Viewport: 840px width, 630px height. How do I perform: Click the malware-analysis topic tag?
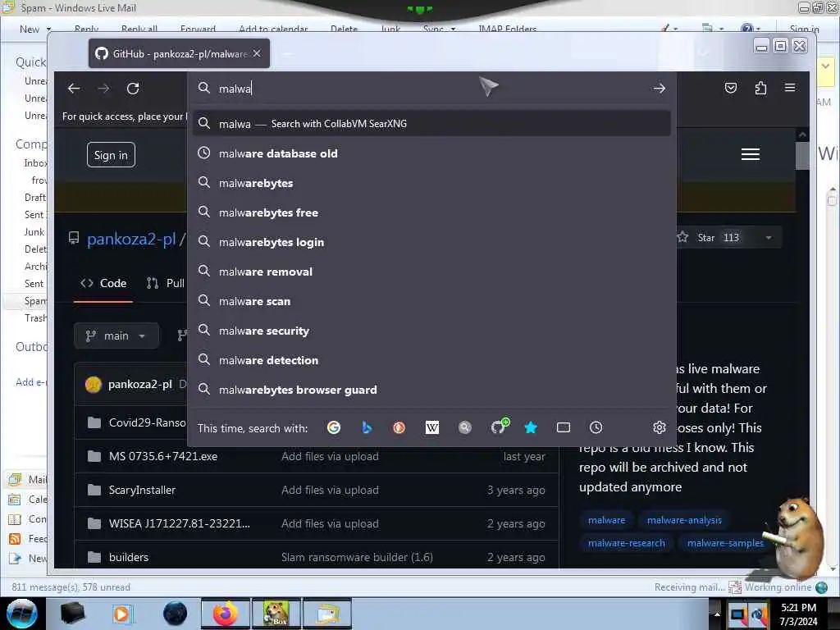click(684, 520)
